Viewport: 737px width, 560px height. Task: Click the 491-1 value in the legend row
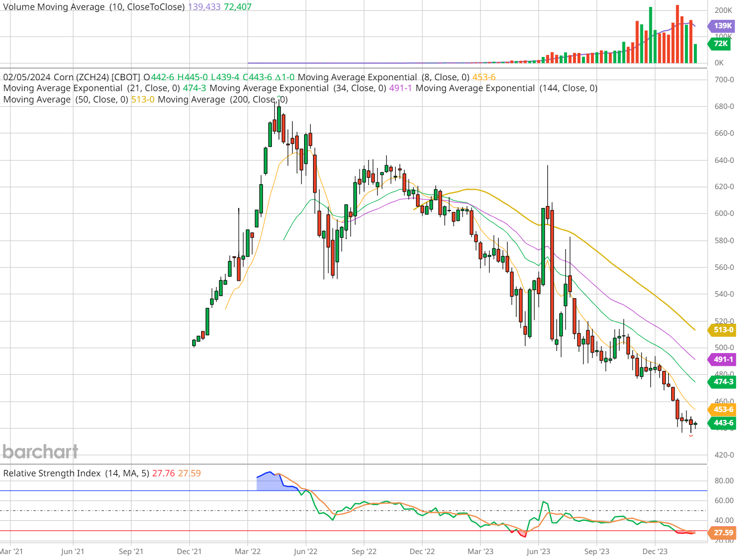(401, 88)
